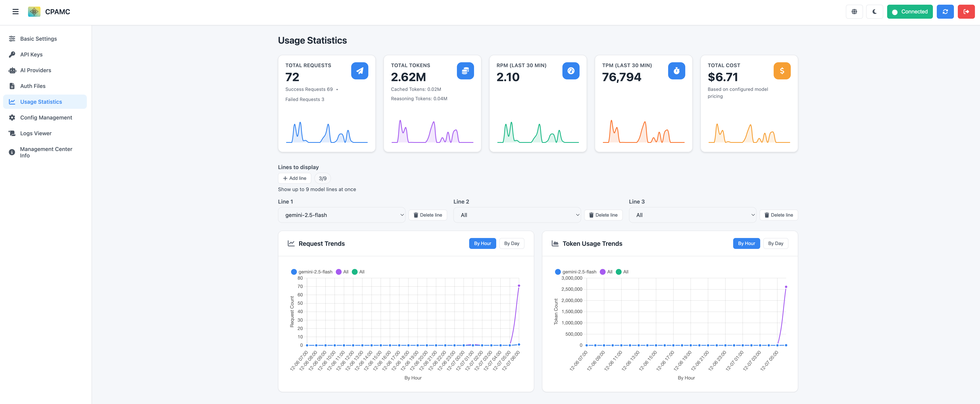Open the Line 2 model dropdown
Screen dimensions: 980x404
coord(517,215)
